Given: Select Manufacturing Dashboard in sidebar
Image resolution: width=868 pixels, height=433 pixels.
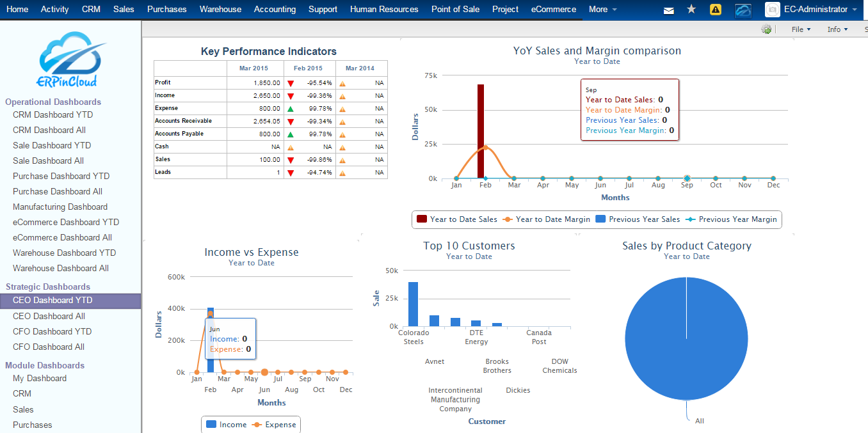Looking at the screenshot, I should pos(60,207).
